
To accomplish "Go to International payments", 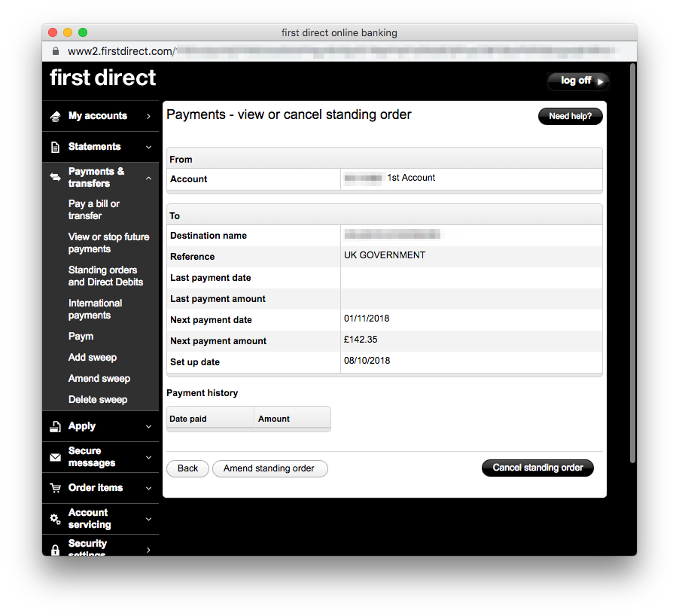I will pyautogui.click(x=96, y=310).
